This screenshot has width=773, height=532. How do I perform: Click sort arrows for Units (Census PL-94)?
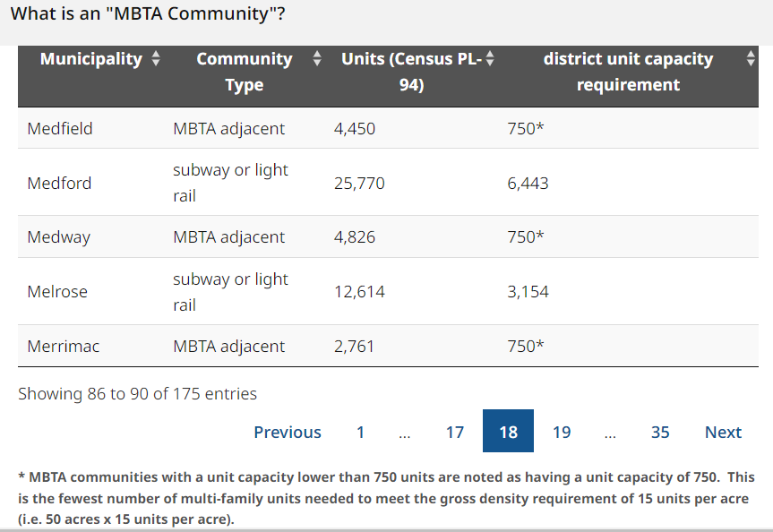[490, 59]
